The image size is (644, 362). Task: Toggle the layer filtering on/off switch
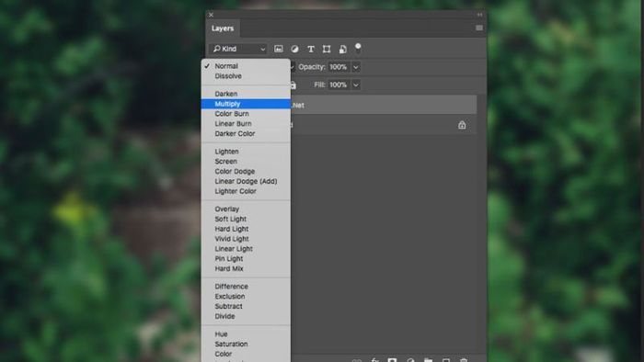click(x=358, y=48)
